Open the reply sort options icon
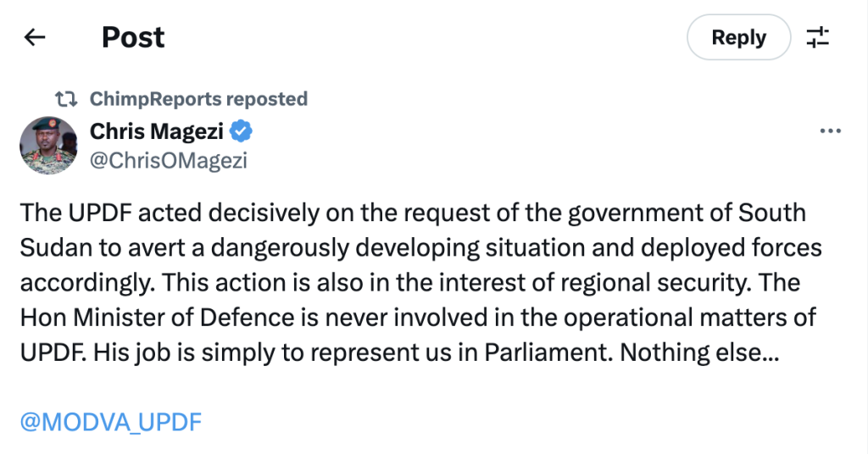Image resolution: width=868 pixels, height=454 pixels. coord(817,37)
